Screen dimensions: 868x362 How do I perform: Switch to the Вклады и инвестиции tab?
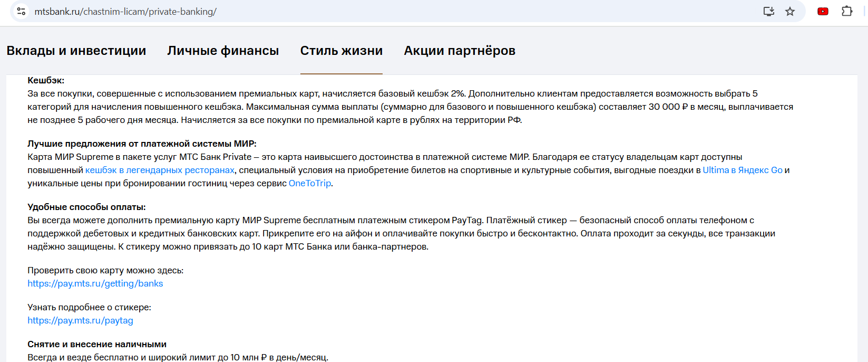point(76,51)
